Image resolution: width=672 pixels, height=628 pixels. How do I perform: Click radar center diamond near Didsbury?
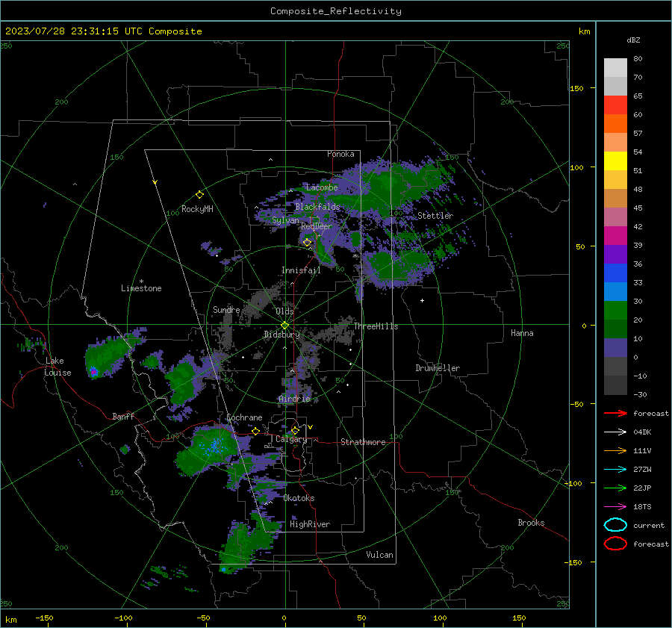coord(284,326)
